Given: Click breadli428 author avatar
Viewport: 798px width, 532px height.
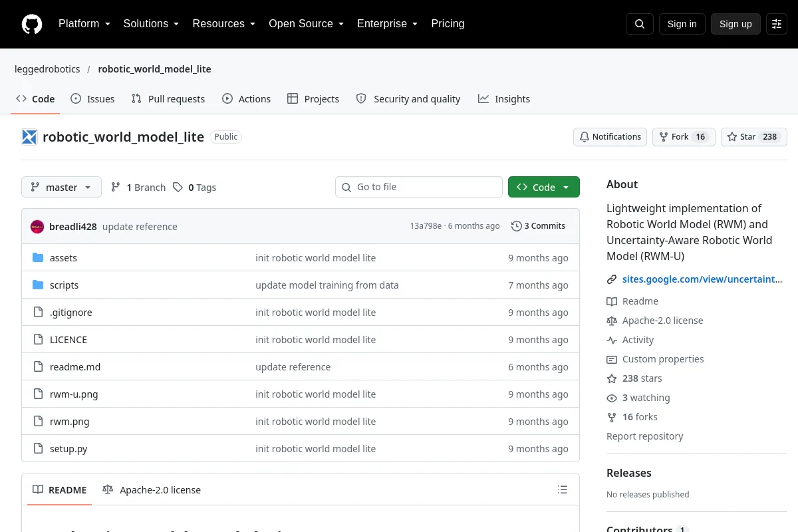Looking at the screenshot, I should point(37,227).
